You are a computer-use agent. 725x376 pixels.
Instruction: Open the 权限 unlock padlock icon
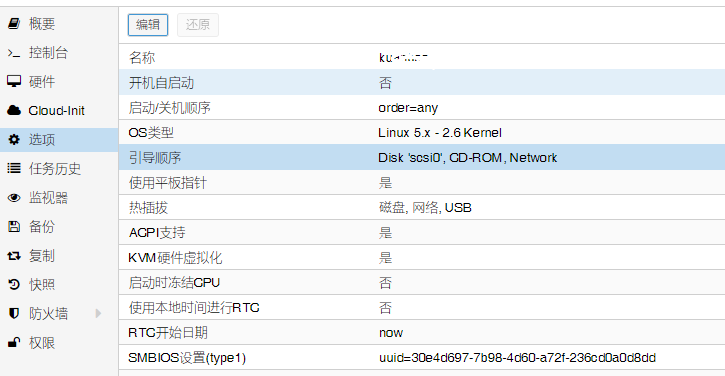(14, 343)
